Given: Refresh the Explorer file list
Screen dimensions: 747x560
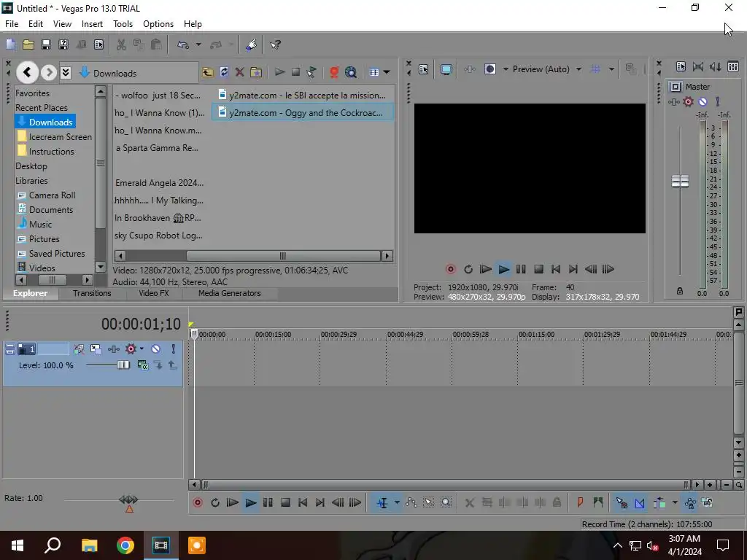Looking at the screenshot, I should coord(224,72).
